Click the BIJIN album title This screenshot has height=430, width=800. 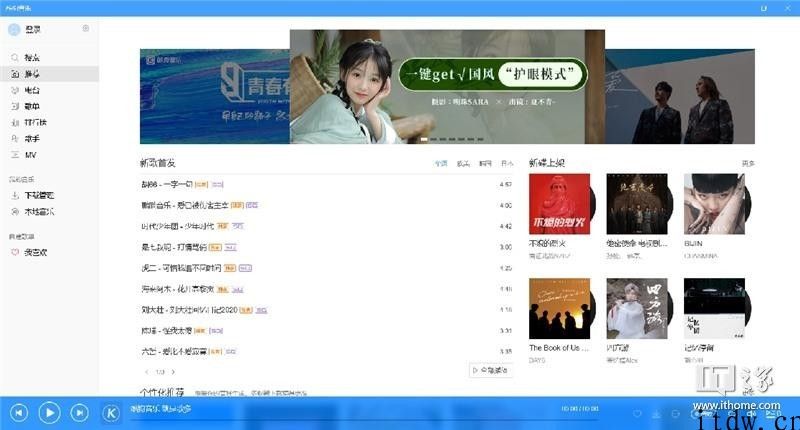point(693,244)
